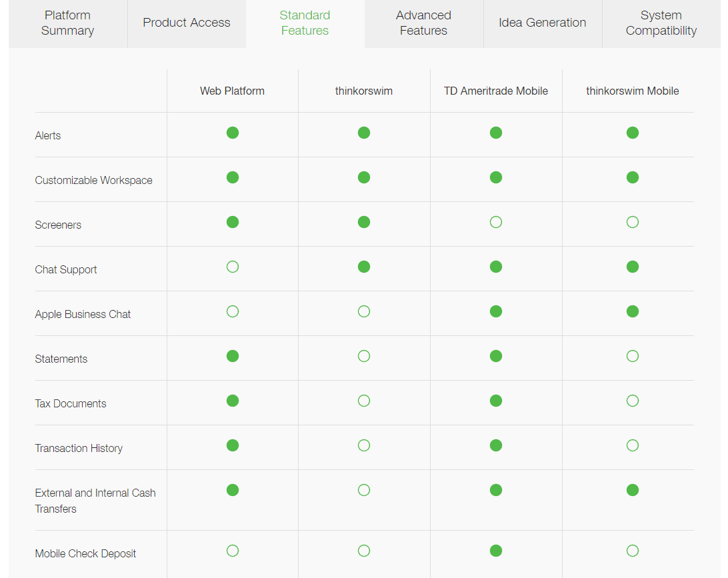View the System Compatibility tab
The image size is (728, 578).
point(661,23)
